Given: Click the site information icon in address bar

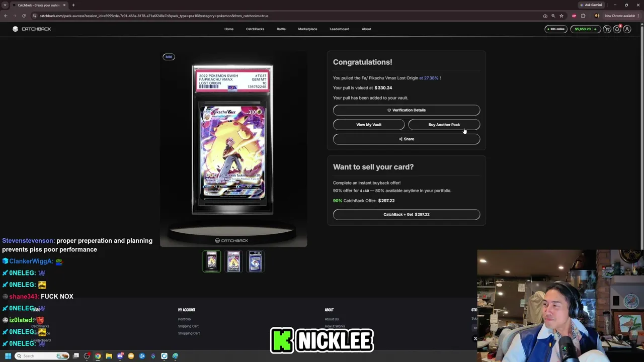Looking at the screenshot, I should (x=34, y=16).
